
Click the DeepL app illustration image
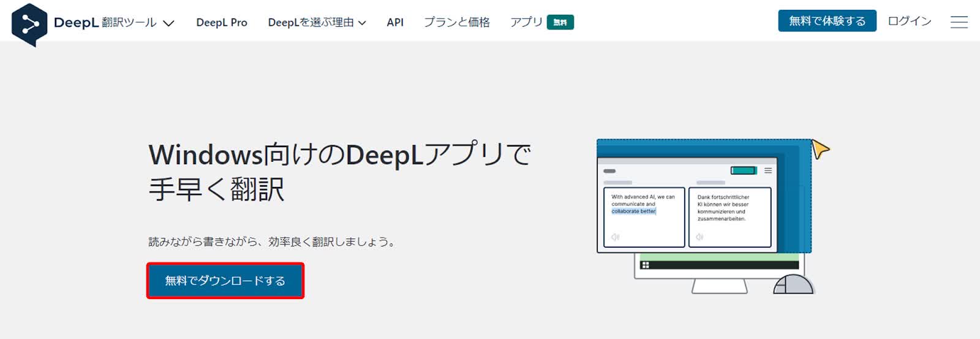(x=713, y=217)
